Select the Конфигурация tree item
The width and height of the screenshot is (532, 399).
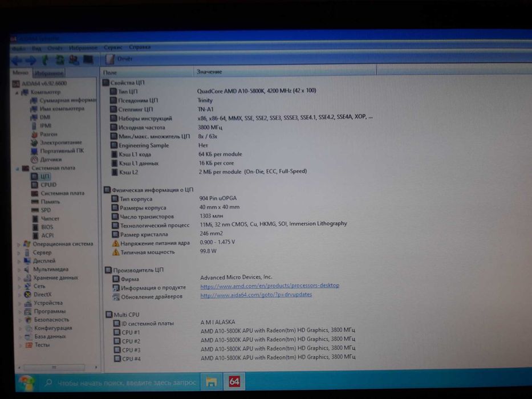pyautogui.click(x=48, y=328)
